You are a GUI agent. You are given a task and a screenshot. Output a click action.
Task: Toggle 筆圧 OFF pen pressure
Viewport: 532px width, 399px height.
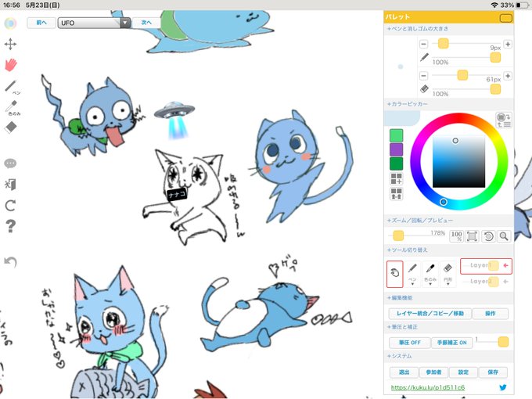(409, 343)
